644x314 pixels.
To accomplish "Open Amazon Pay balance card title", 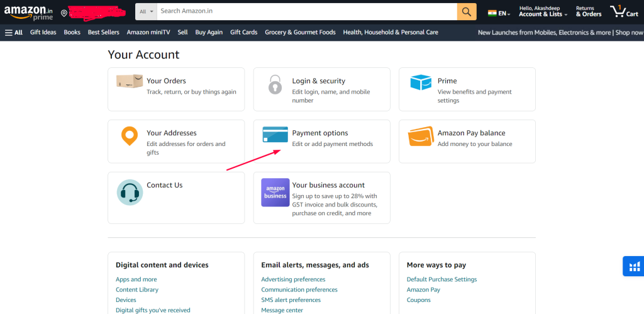I will click(x=472, y=133).
